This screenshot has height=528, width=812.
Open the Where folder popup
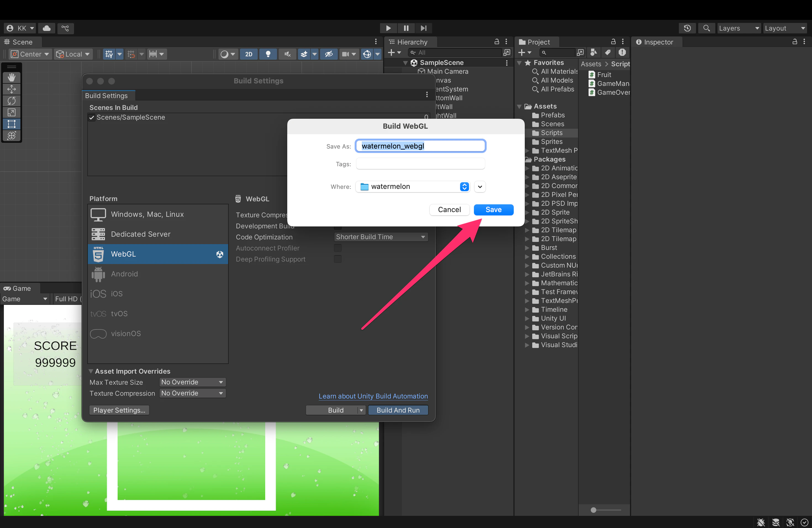pos(413,187)
